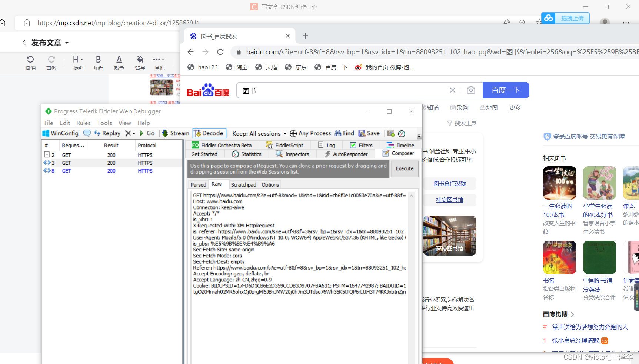Switch to the Statistics tab
639x364 pixels.
[247, 154]
